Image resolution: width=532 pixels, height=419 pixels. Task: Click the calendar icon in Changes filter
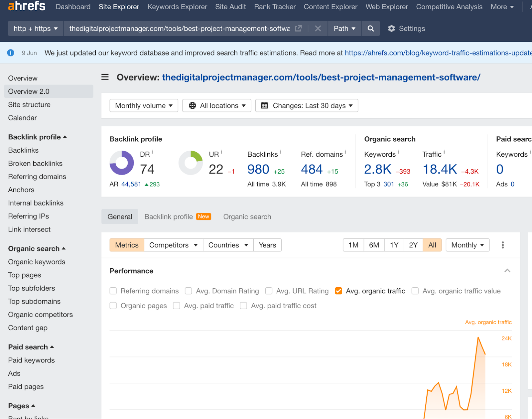[264, 105]
